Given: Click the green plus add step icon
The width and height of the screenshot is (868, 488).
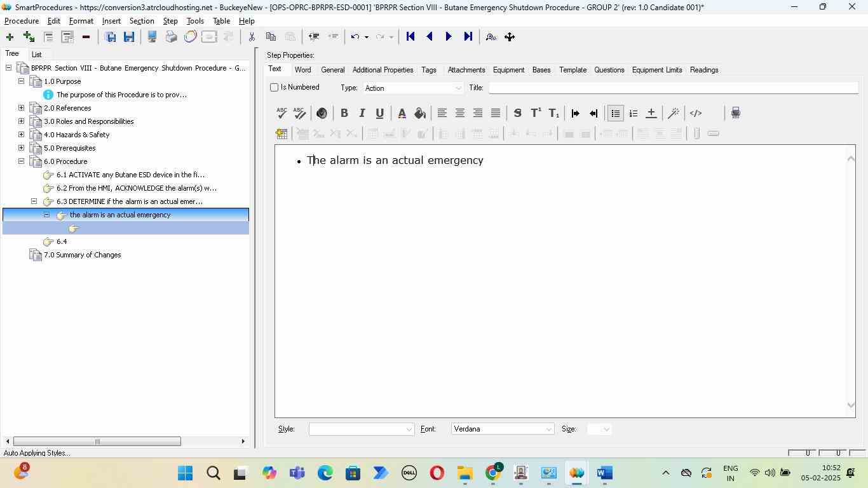Looking at the screenshot, I should [x=10, y=37].
